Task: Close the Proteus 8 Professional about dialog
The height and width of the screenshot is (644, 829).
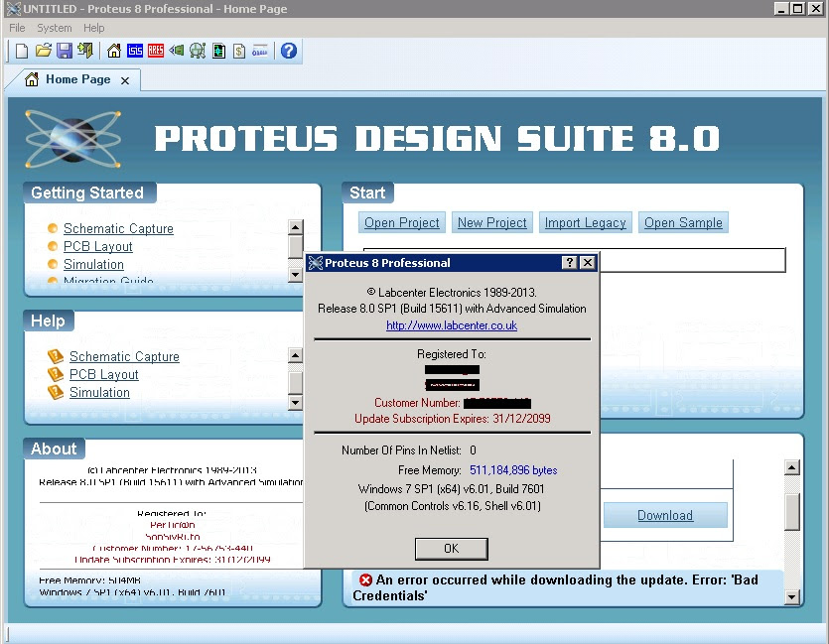Action: (x=588, y=263)
